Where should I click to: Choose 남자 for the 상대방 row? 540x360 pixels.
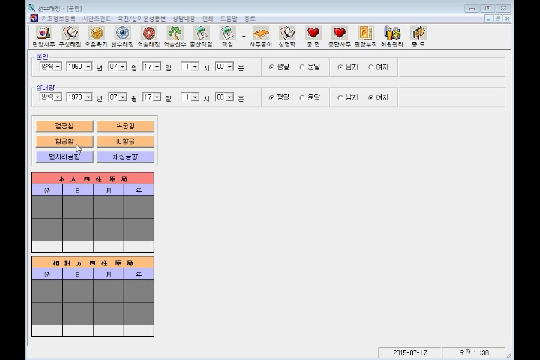click(347, 97)
